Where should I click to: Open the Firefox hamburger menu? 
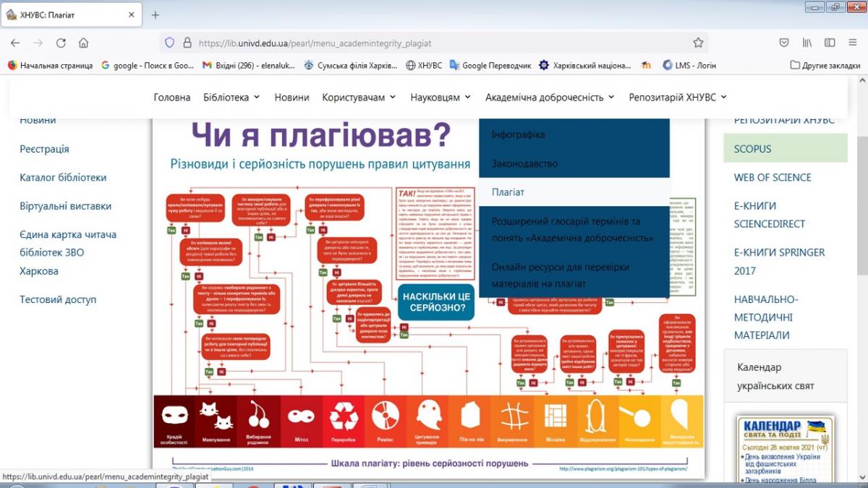pyautogui.click(x=852, y=43)
